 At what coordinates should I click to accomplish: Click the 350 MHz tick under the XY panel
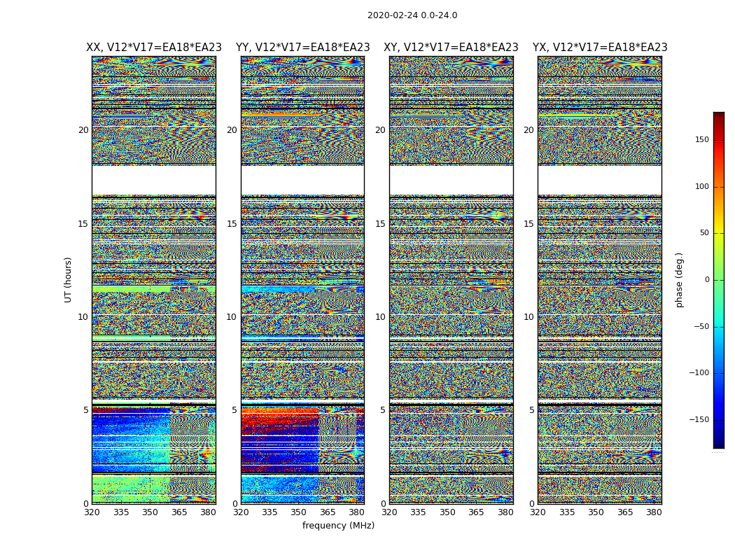[447, 512]
